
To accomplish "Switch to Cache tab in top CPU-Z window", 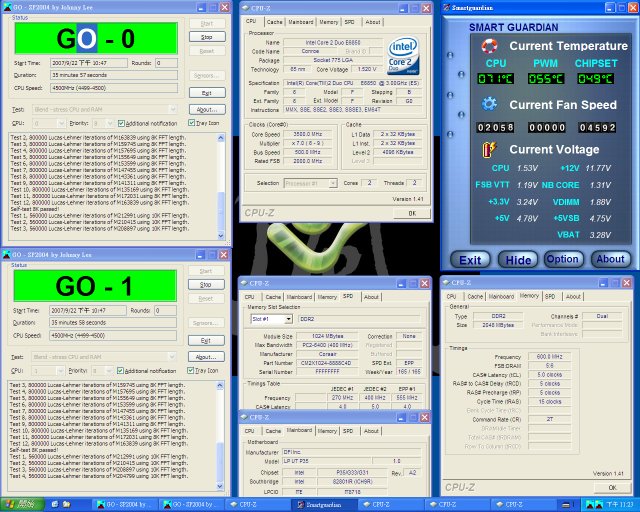I will [x=275, y=22].
